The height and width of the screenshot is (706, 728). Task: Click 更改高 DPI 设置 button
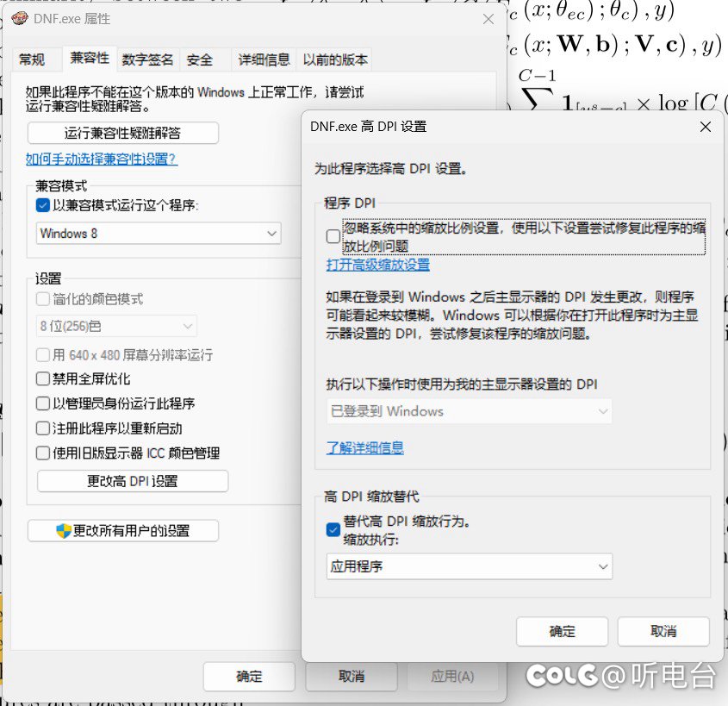(133, 481)
